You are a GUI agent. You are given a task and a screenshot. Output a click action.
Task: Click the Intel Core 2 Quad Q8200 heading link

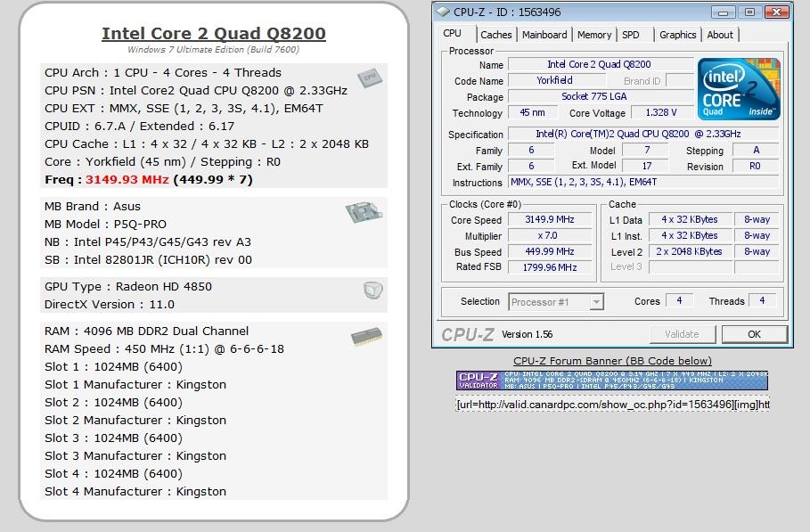(213, 33)
